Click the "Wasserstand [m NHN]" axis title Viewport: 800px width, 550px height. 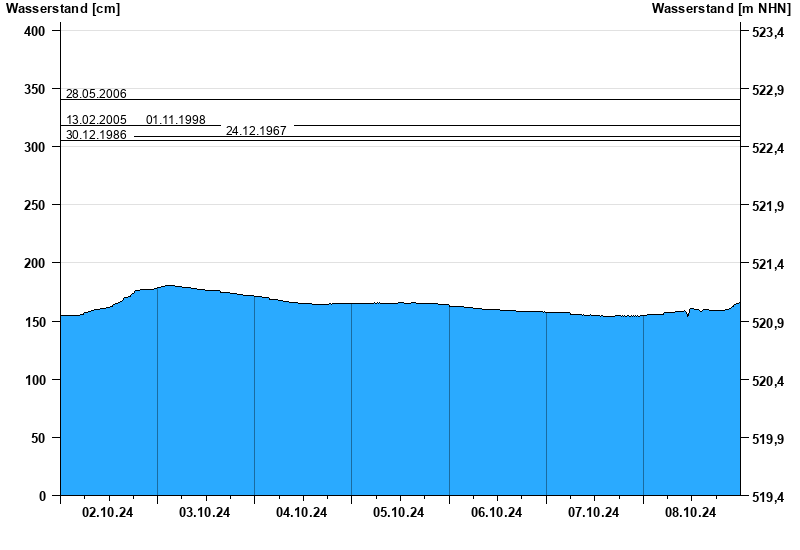coord(720,9)
